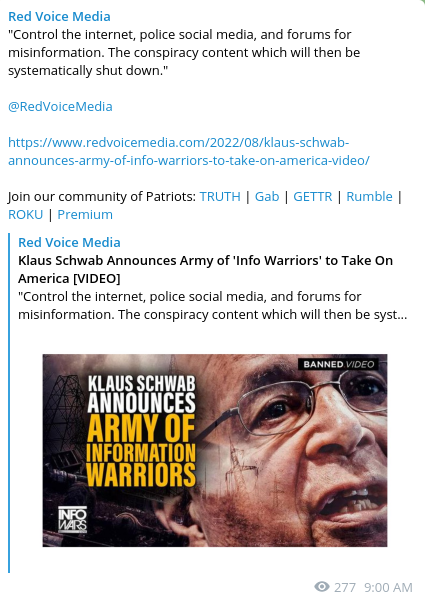The width and height of the screenshot is (425, 597).
Task: Click the eye views icon
Action: [x=322, y=587]
